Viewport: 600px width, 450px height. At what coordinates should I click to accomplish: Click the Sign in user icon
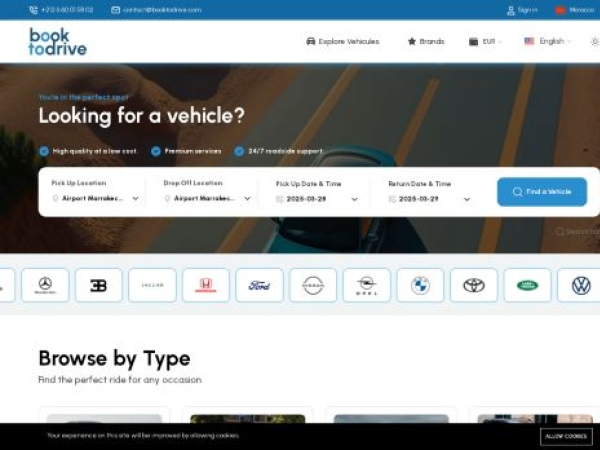coord(510,10)
